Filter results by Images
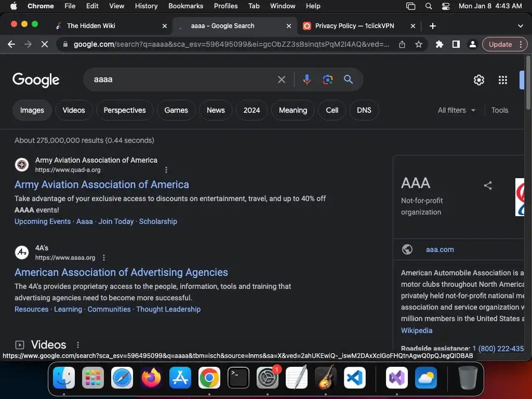 point(32,110)
